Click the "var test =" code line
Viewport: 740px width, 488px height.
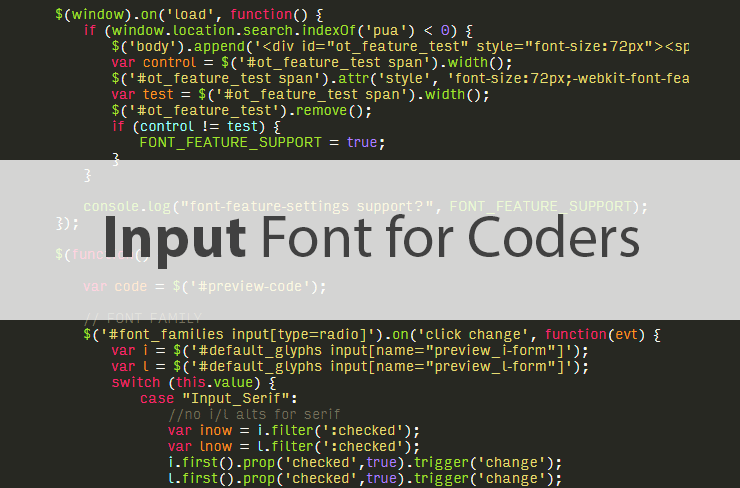(301, 95)
